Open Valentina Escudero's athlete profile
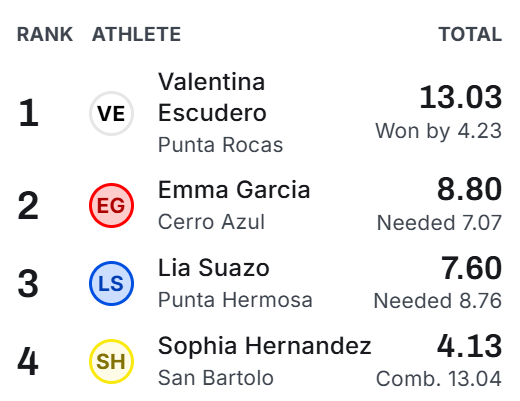 point(212,97)
